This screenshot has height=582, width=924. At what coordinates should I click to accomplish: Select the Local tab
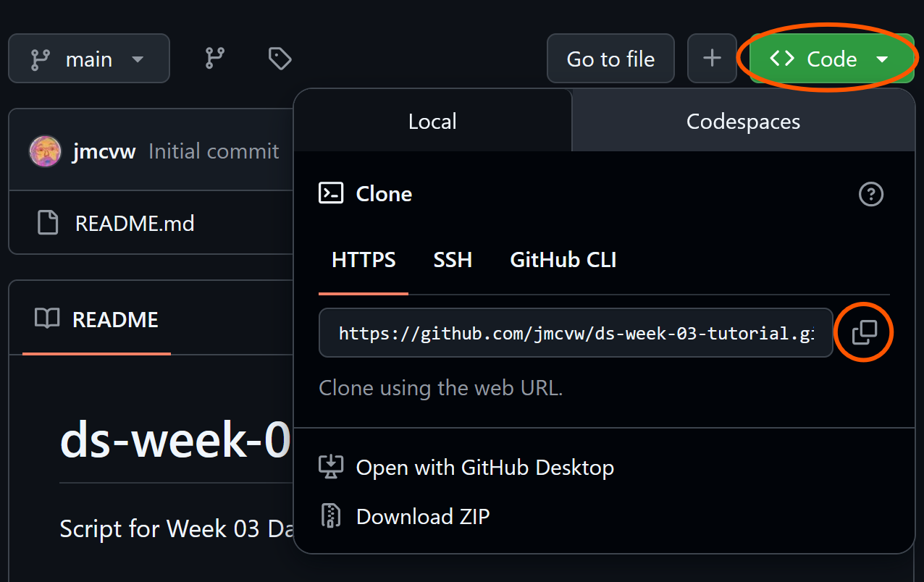[x=432, y=121]
